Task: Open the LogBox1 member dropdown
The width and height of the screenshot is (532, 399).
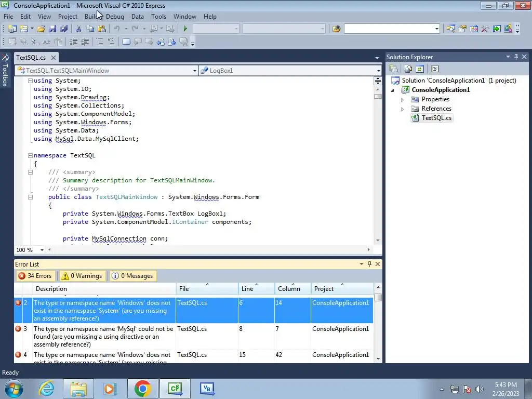Action: [x=378, y=71]
